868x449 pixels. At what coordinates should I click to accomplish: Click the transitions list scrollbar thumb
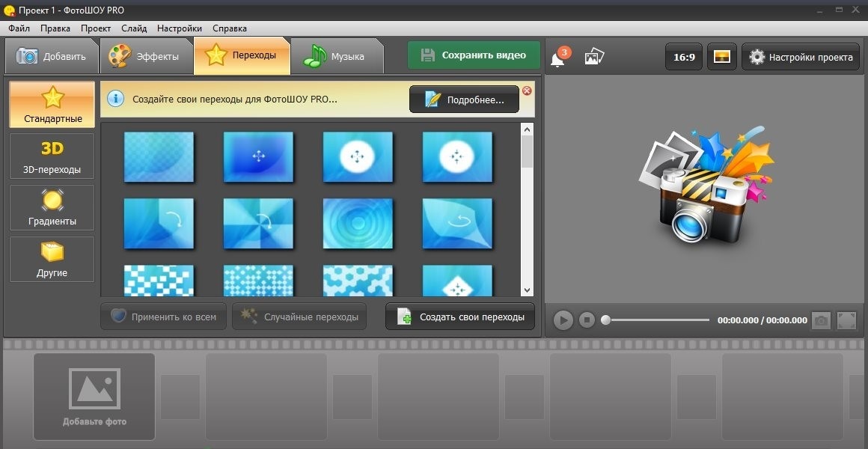point(527,152)
